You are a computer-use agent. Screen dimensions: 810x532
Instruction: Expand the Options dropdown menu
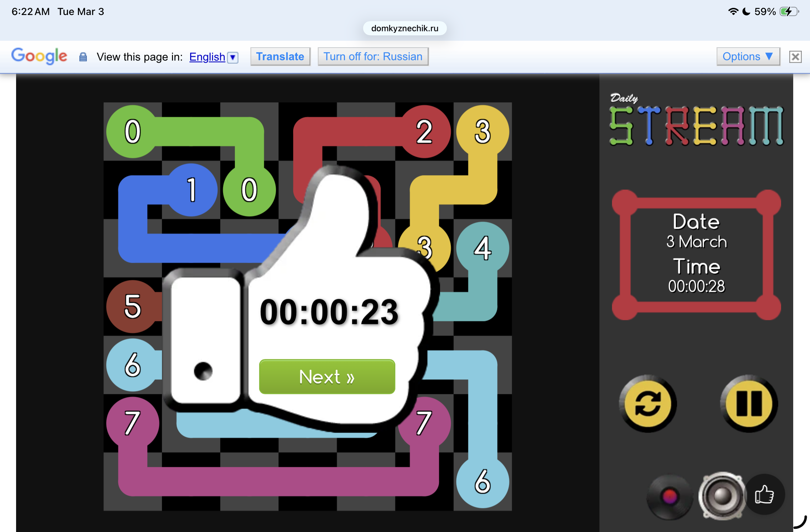click(x=748, y=56)
